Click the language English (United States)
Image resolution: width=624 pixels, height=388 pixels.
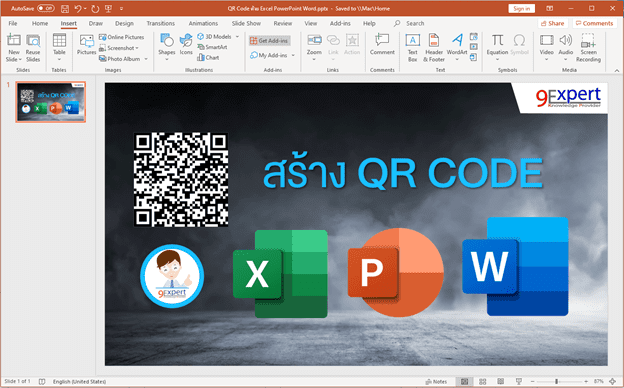(79, 381)
